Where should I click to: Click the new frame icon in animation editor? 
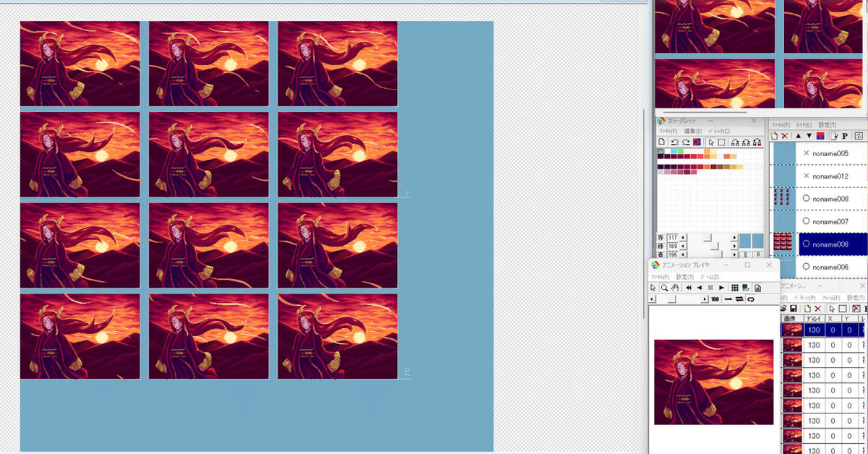tap(807, 309)
